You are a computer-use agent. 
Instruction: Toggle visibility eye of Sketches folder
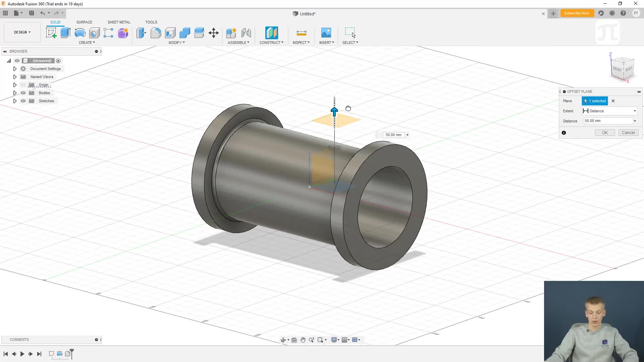pos(23,101)
